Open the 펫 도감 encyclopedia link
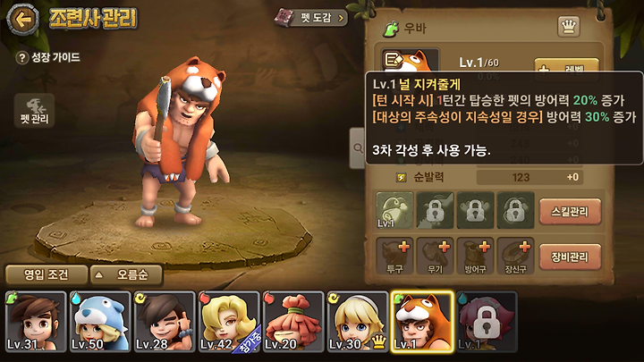 312,18
